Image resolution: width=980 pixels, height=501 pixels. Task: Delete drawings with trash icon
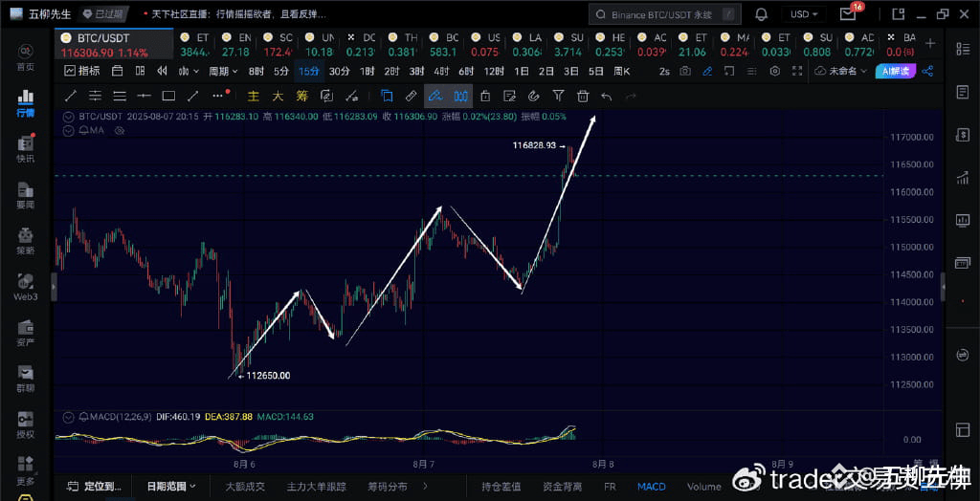coord(583,96)
